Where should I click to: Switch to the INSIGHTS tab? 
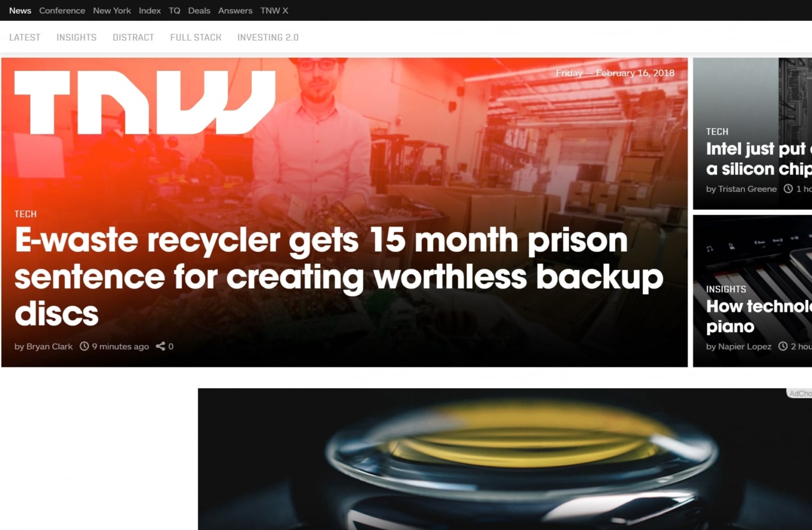[x=77, y=38]
